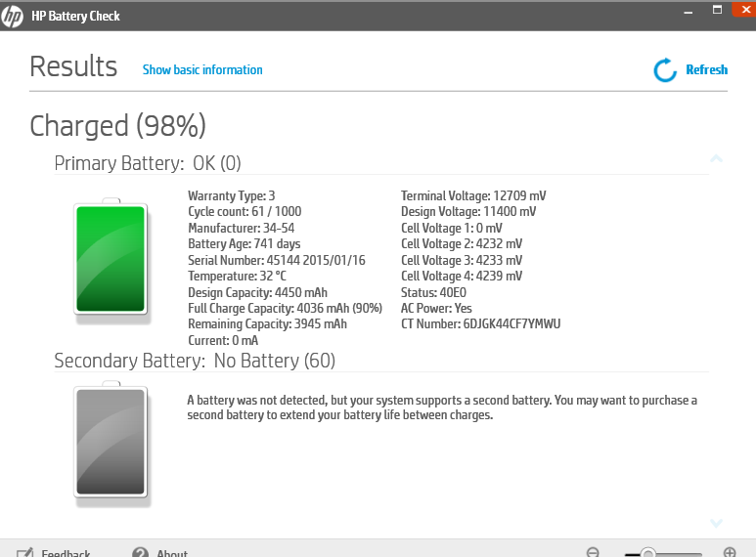Click the Results page heading

(x=73, y=66)
